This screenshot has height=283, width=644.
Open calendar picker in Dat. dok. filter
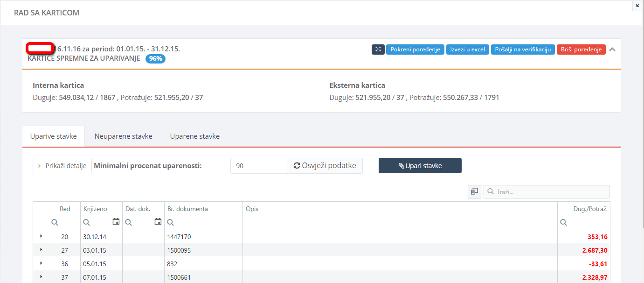158,222
